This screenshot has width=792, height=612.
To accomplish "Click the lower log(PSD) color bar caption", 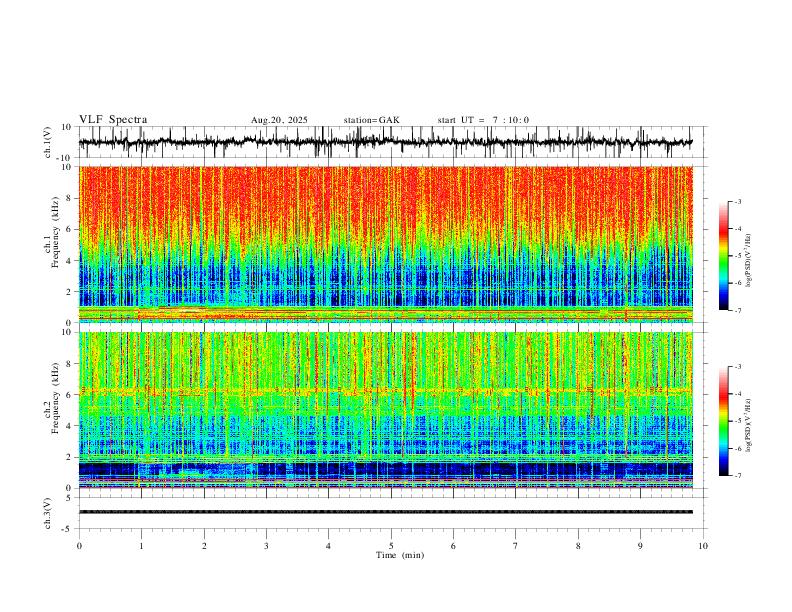I will [749, 426].
